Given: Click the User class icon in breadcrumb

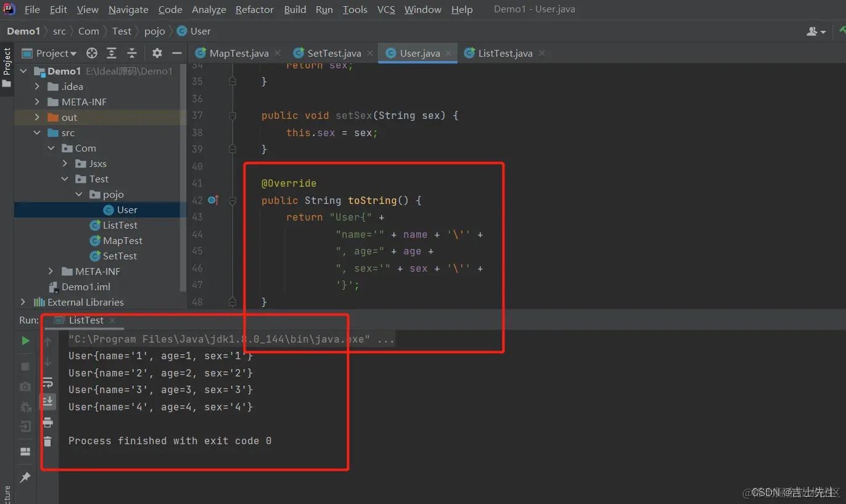Looking at the screenshot, I should [x=182, y=31].
